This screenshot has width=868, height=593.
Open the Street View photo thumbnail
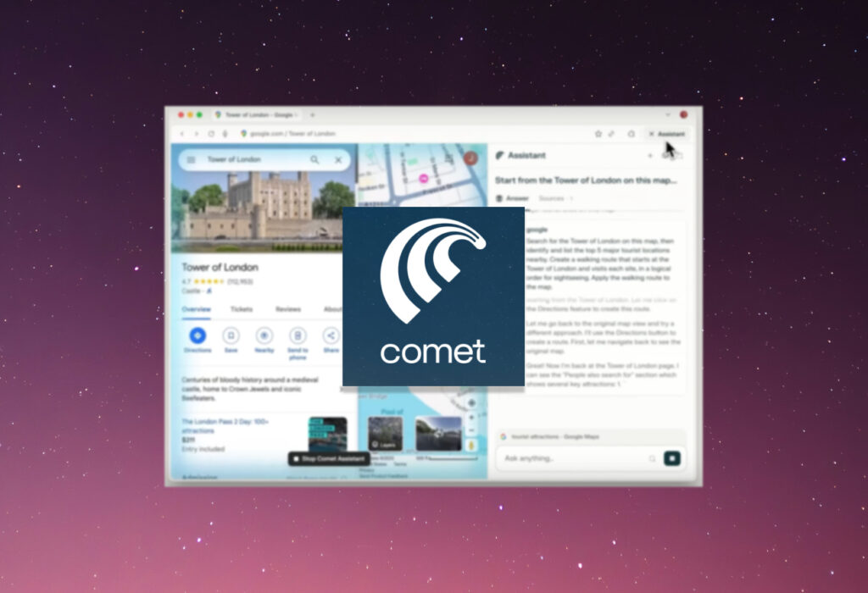click(x=438, y=435)
